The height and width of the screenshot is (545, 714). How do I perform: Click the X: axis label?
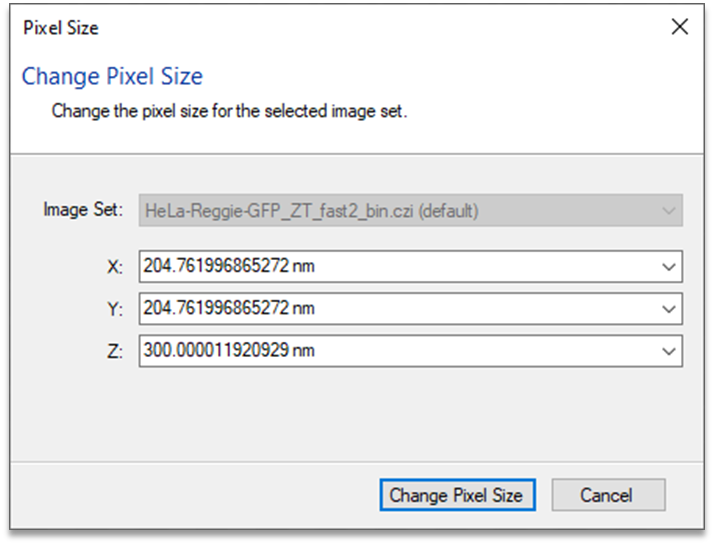[x=115, y=267]
